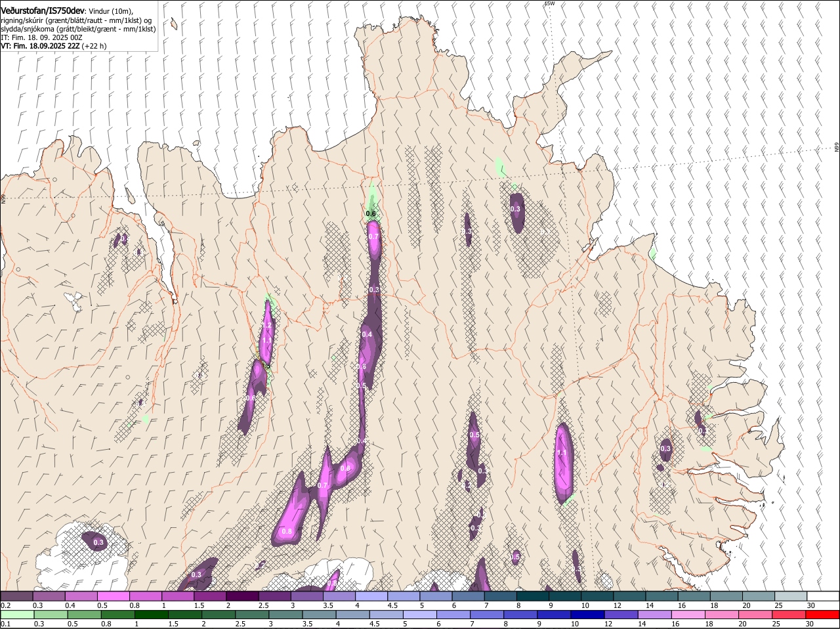Select the bright pink 0.5 swatch in purple scale

[114, 596]
